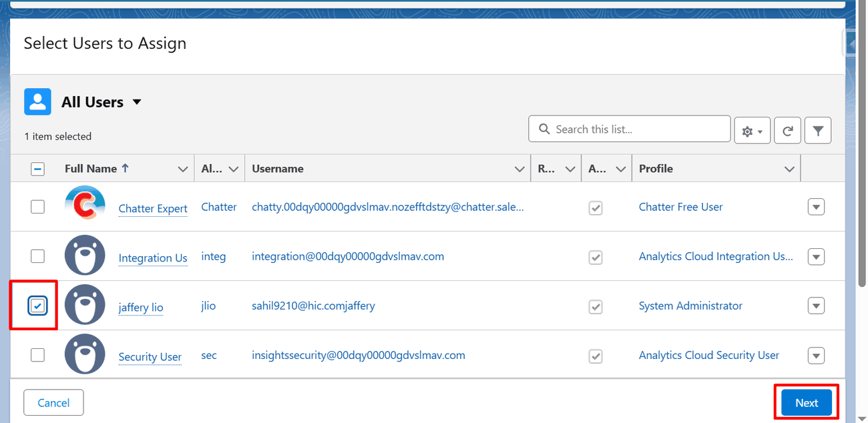The width and height of the screenshot is (868, 423).
Task: Toggle the select-all header checkbox
Action: (x=38, y=169)
